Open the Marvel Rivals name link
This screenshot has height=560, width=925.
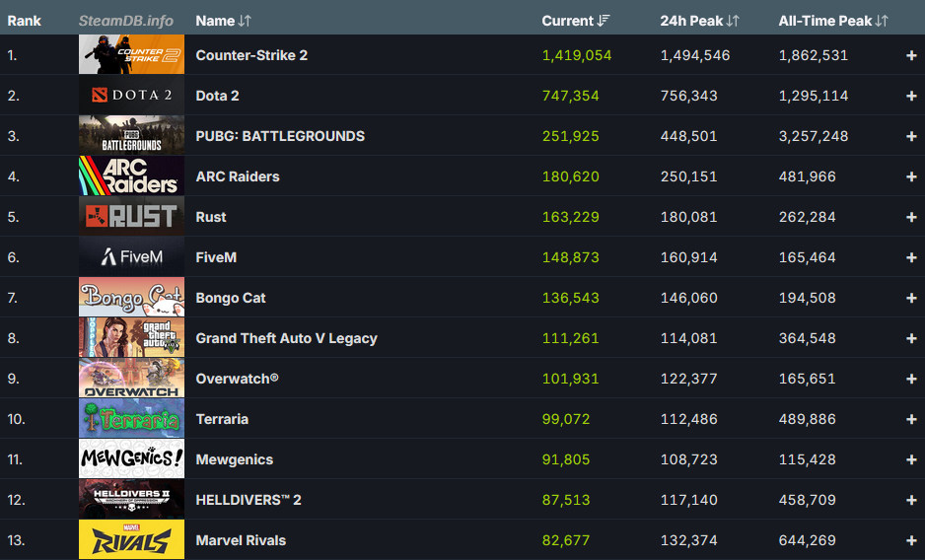point(241,540)
